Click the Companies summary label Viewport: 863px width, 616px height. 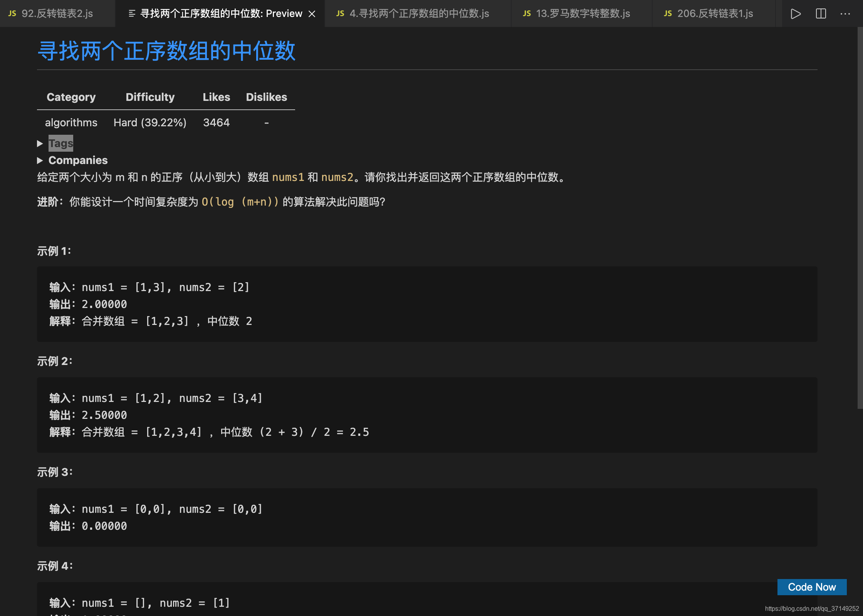coord(78,161)
